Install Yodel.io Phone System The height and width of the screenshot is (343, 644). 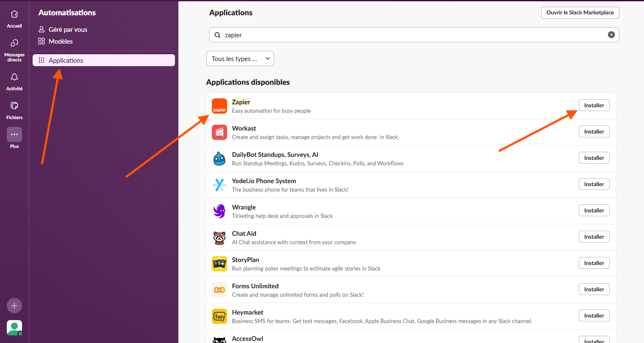(594, 184)
